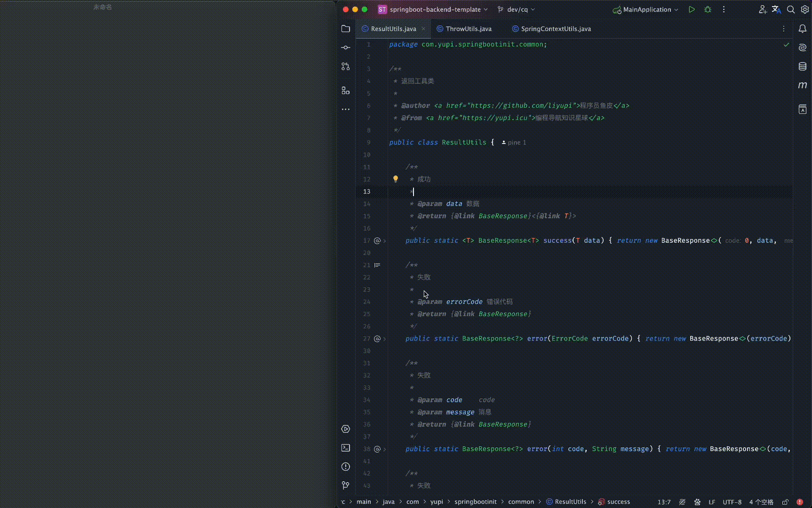
Task: Toggle rendered doc view on line 21
Action: [377, 265]
